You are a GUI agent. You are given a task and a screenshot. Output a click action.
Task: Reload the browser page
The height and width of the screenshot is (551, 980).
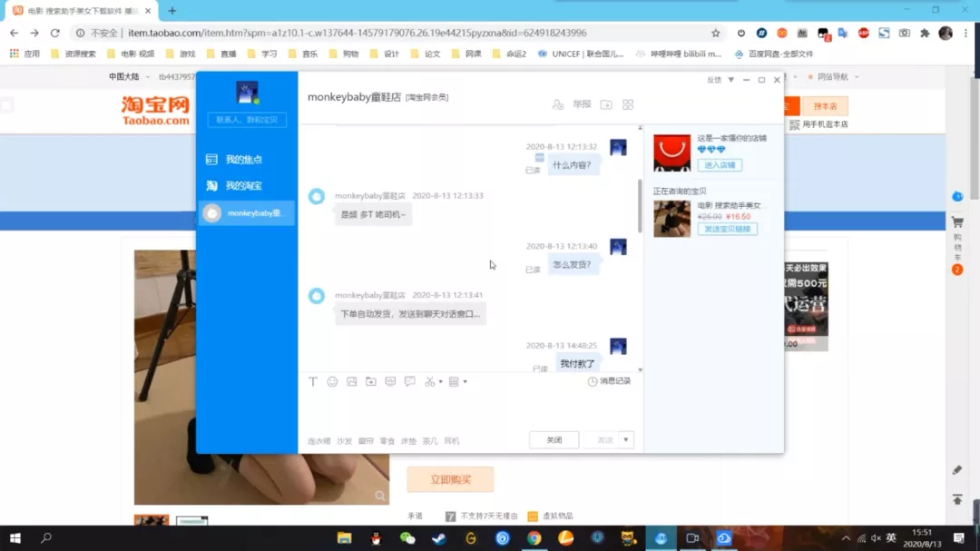55,34
